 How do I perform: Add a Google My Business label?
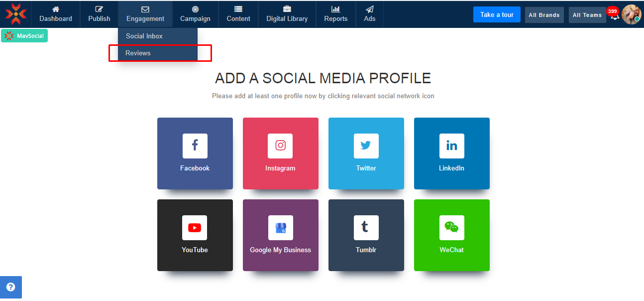(x=281, y=250)
